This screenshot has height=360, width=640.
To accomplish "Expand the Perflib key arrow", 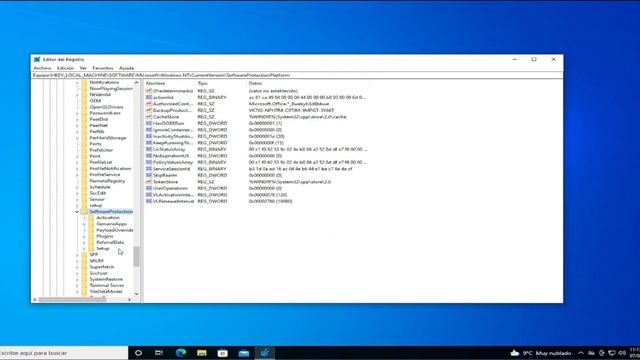I will 77,132.
